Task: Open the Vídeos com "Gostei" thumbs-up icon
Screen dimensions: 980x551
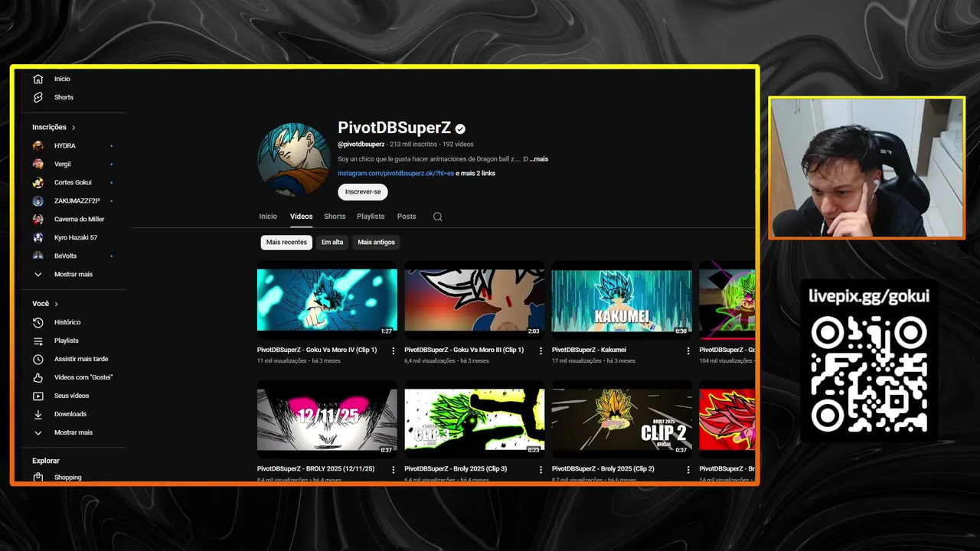Action: pyautogui.click(x=38, y=377)
